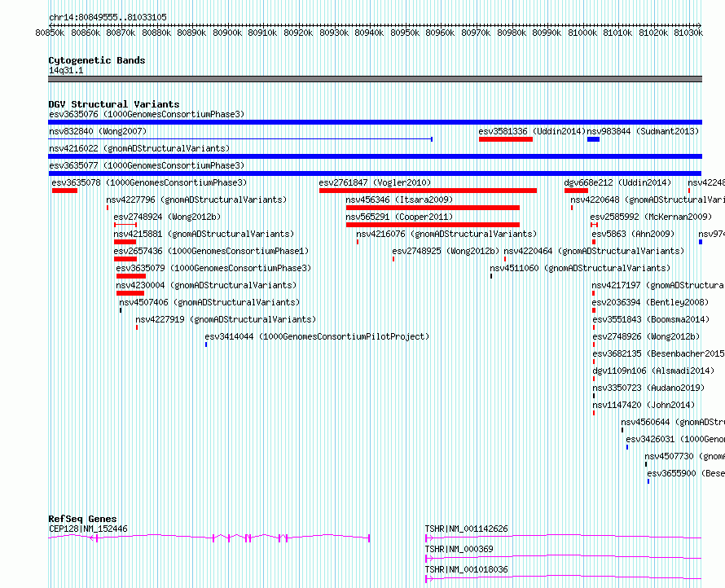Click chr14:80849555..81033105 coordinates text

pos(108,18)
